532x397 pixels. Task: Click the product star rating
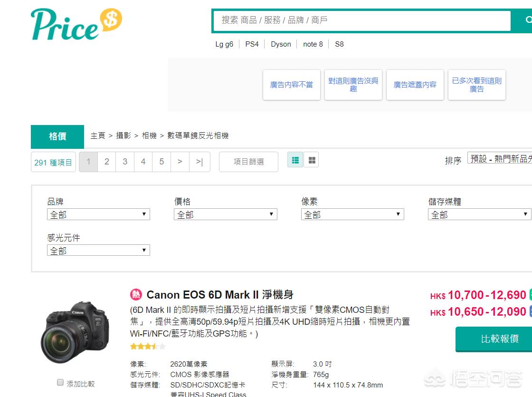(148, 346)
